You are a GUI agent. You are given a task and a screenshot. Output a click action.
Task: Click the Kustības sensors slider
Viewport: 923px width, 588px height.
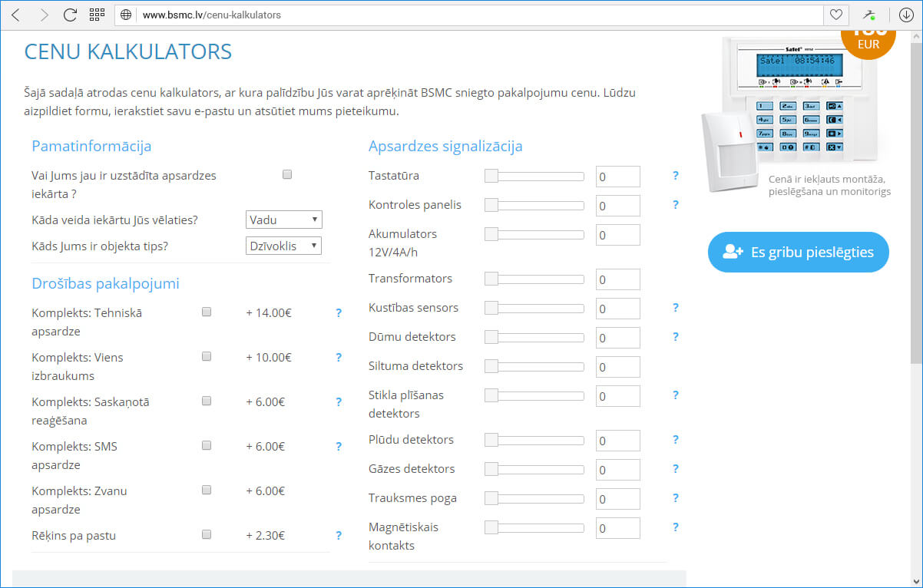534,309
